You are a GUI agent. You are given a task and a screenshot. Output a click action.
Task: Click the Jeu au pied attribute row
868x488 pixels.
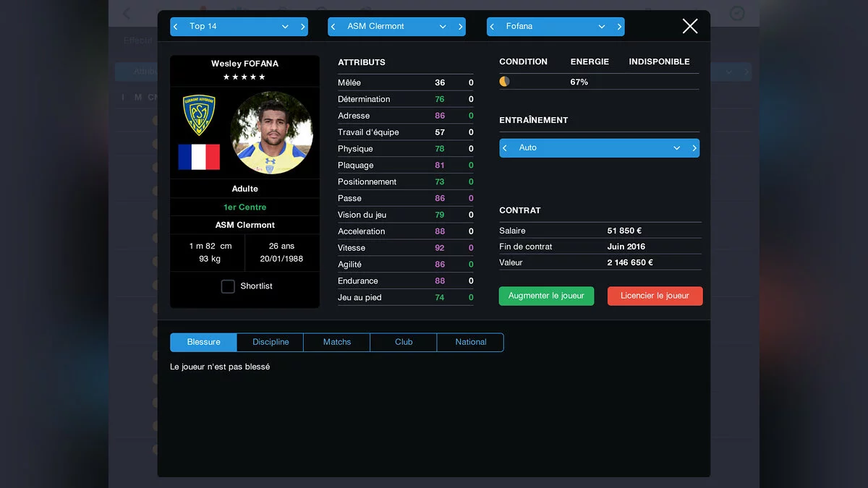pyautogui.click(x=406, y=298)
